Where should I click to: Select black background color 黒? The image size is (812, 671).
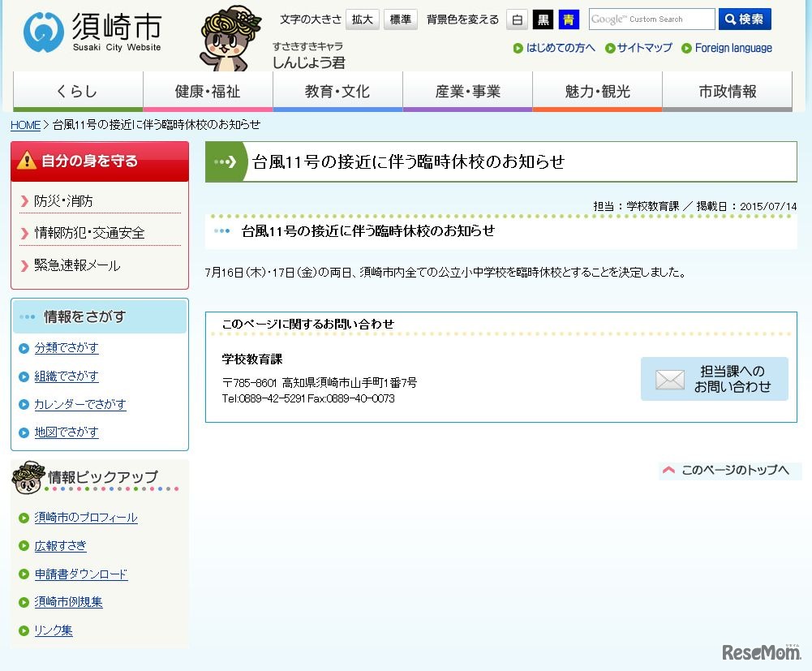point(543,19)
